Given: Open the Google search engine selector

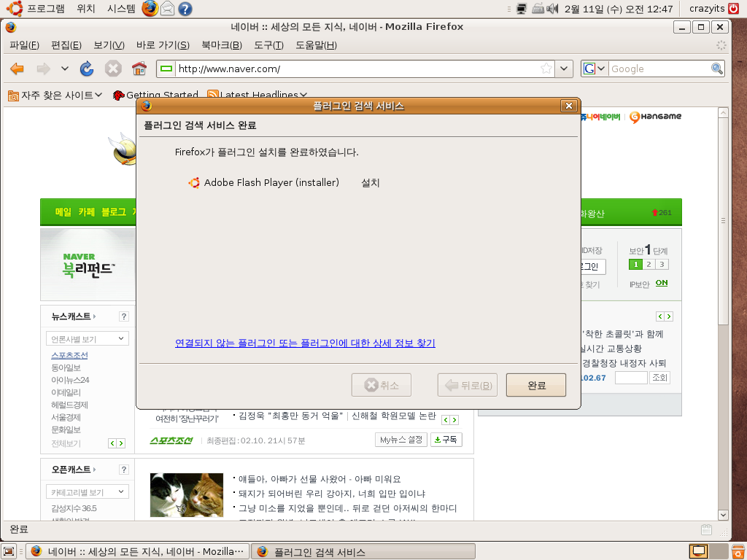Looking at the screenshot, I should (x=594, y=69).
